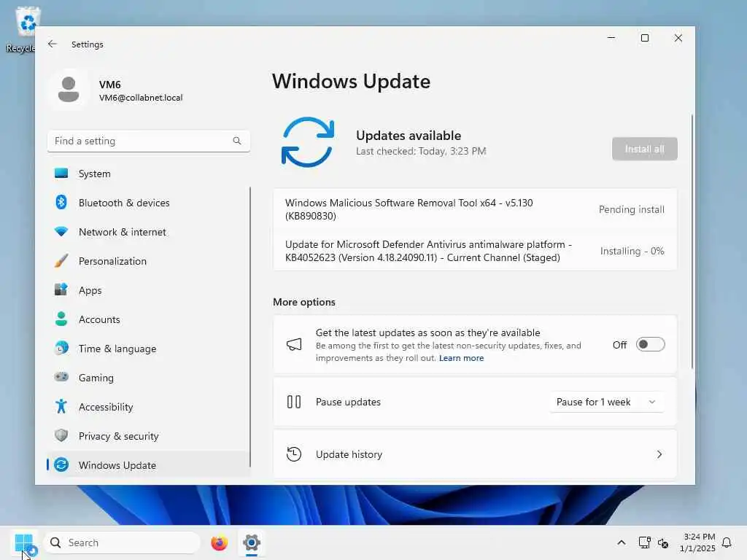This screenshot has height=560, width=747.
Task: Open the Pause for 1 week dropdown
Action: coord(606,402)
